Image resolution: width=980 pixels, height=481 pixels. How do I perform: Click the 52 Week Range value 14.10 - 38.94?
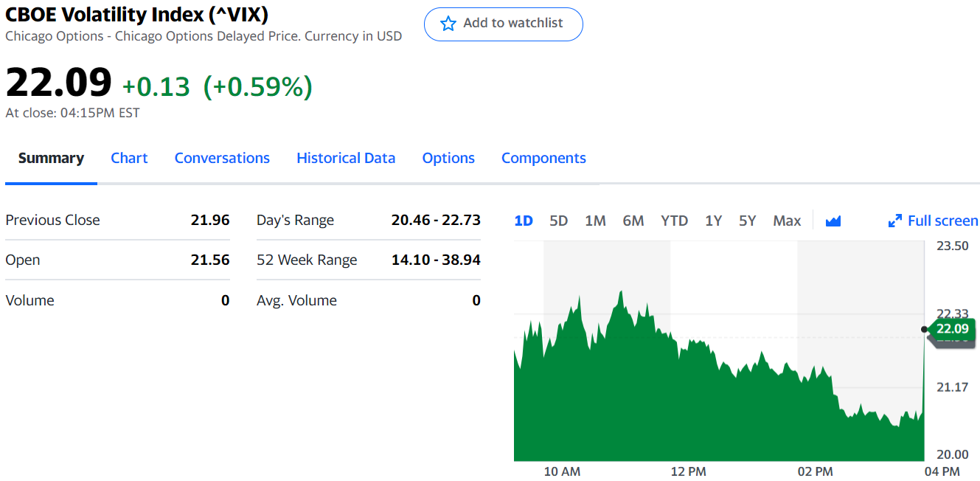(x=436, y=260)
